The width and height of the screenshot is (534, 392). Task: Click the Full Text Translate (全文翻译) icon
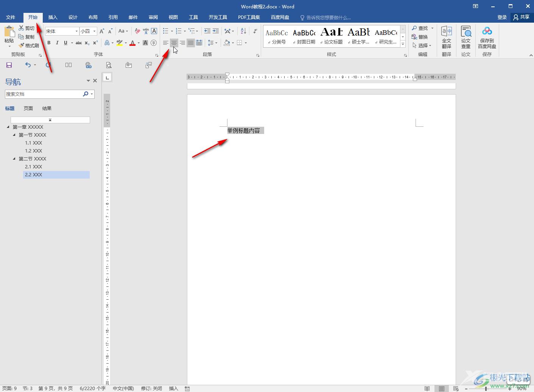(x=447, y=37)
